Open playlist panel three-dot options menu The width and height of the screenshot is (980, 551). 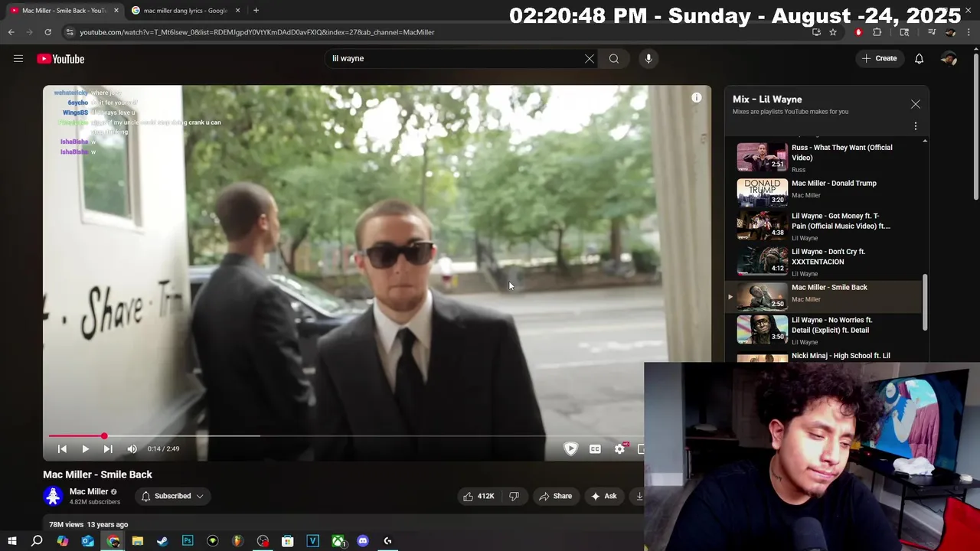coord(915,126)
